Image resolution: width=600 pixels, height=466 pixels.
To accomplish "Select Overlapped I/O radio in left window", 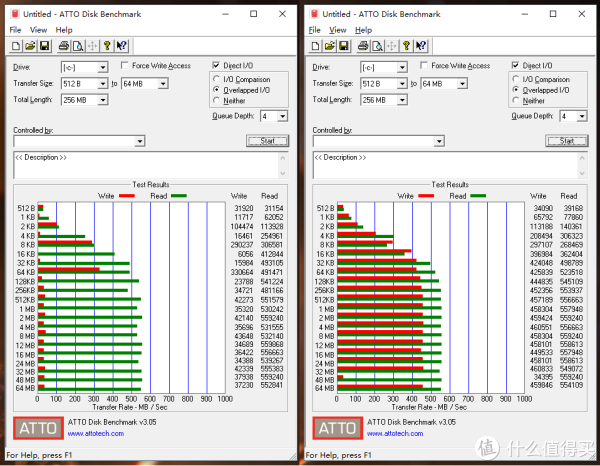I will (217, 89).
